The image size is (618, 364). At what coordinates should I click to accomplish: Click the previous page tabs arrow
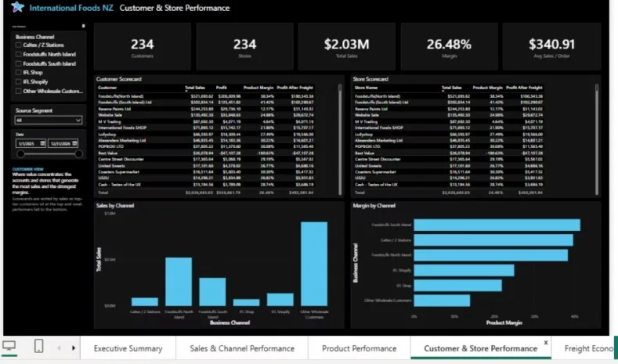point(59,348)
